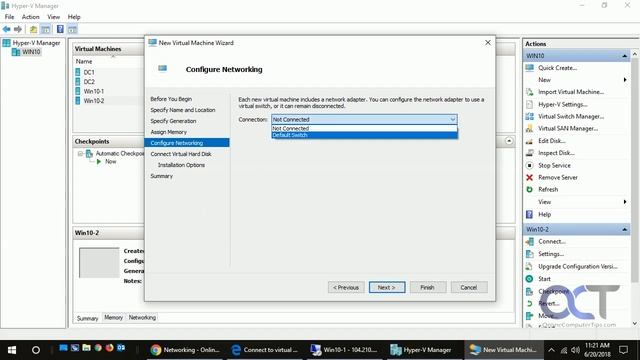Click the Up folder toolbar icon
Viewport: 640px width, 360px height.
coord(33,29)
